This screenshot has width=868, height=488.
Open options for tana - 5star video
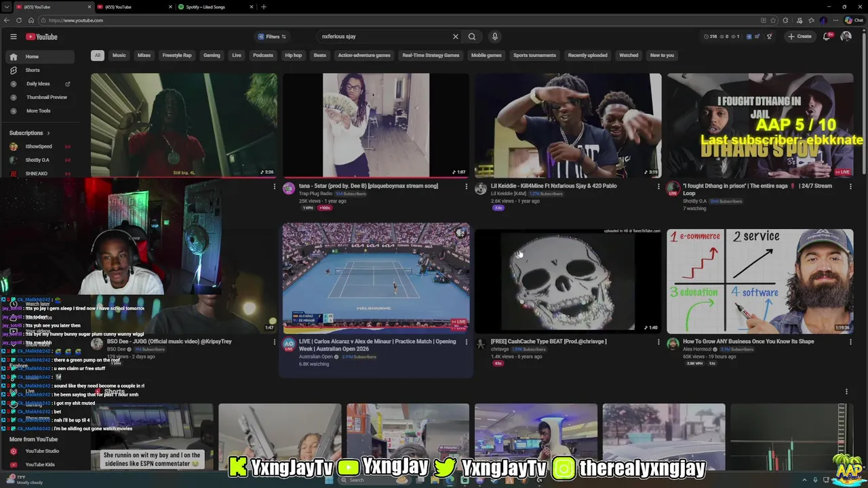pyautogui.click(x=467, y=186)
